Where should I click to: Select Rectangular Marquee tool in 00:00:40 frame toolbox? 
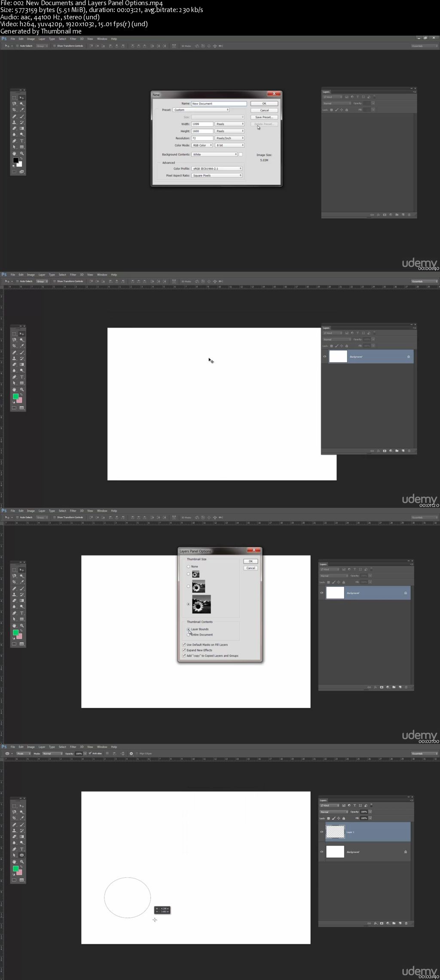(x=14, y=98)
